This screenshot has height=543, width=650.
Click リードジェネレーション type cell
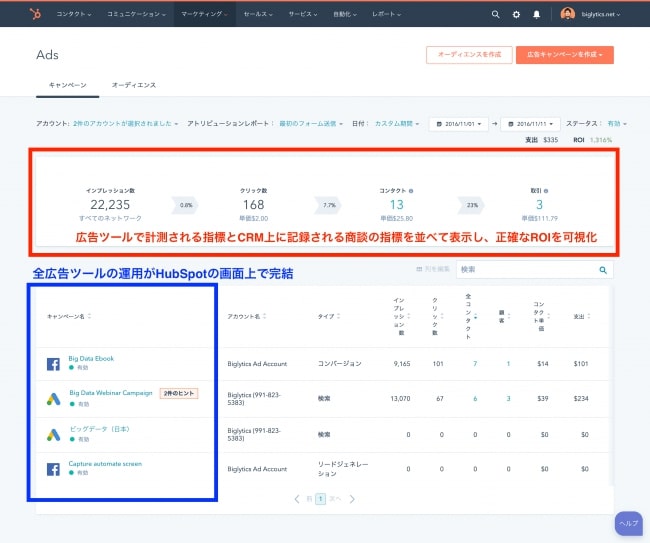point(343,469)
